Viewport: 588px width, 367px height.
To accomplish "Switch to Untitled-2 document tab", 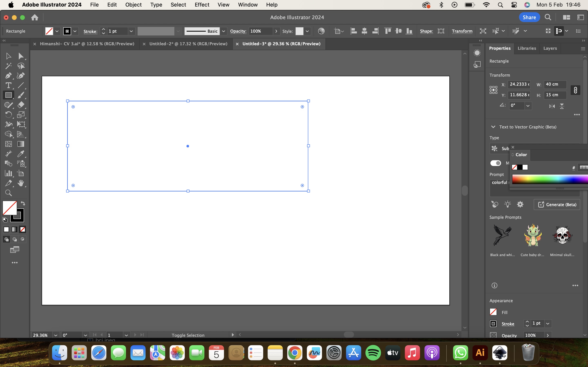I will [x=188, y=44].
